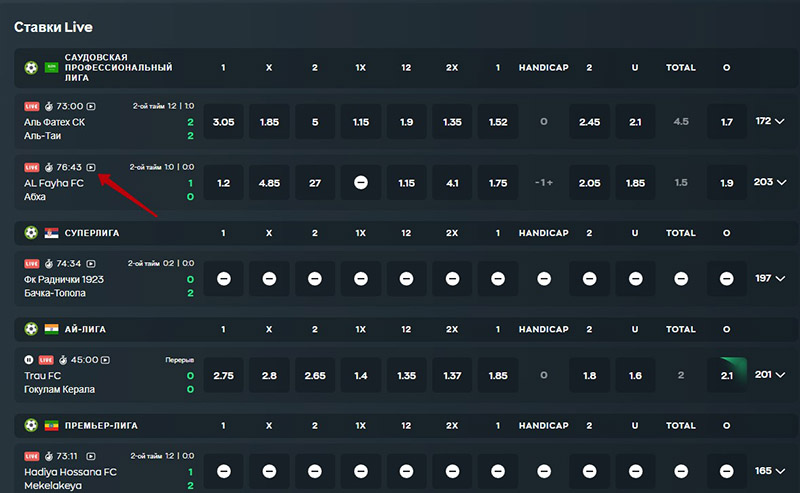Click the soccer ball icon beside Суперлига
800x493 pixels.
[31, 233]
